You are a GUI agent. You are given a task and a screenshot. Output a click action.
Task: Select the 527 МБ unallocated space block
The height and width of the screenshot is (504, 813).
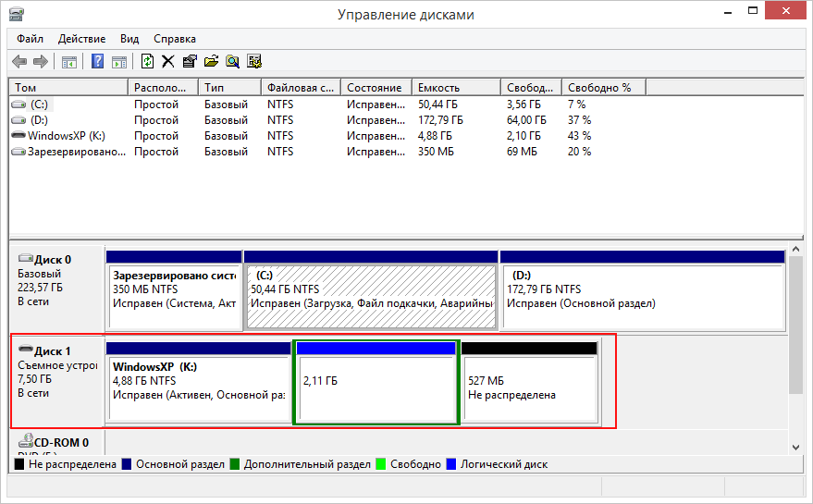click(x=529, y=387)
